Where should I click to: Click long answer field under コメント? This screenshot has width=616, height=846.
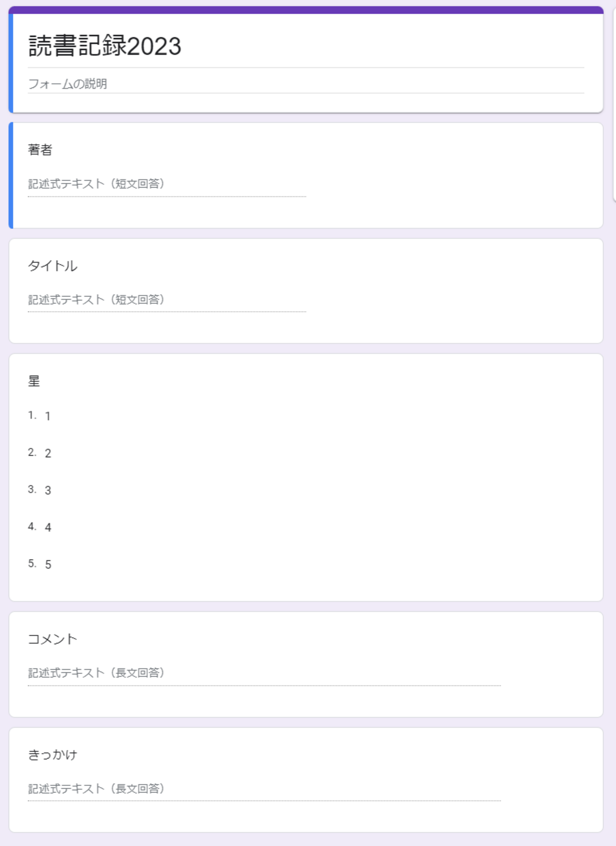click(x=264, y=673)
